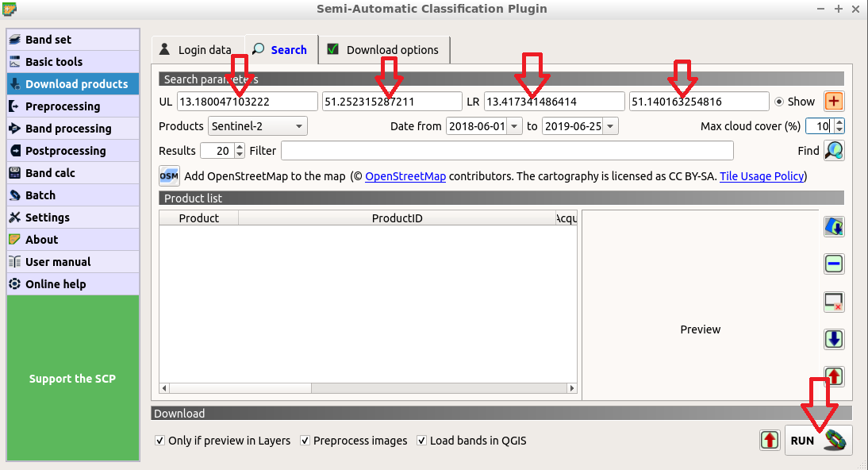Click the blue down-arrow import icon
The image size is (868, 470).
(x=833, y=339)
